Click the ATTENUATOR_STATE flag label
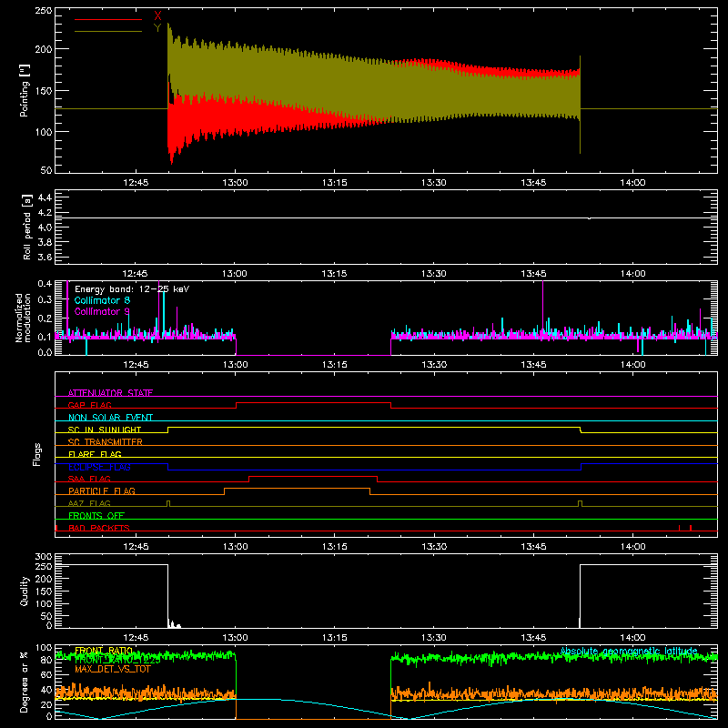 (110, 393)
